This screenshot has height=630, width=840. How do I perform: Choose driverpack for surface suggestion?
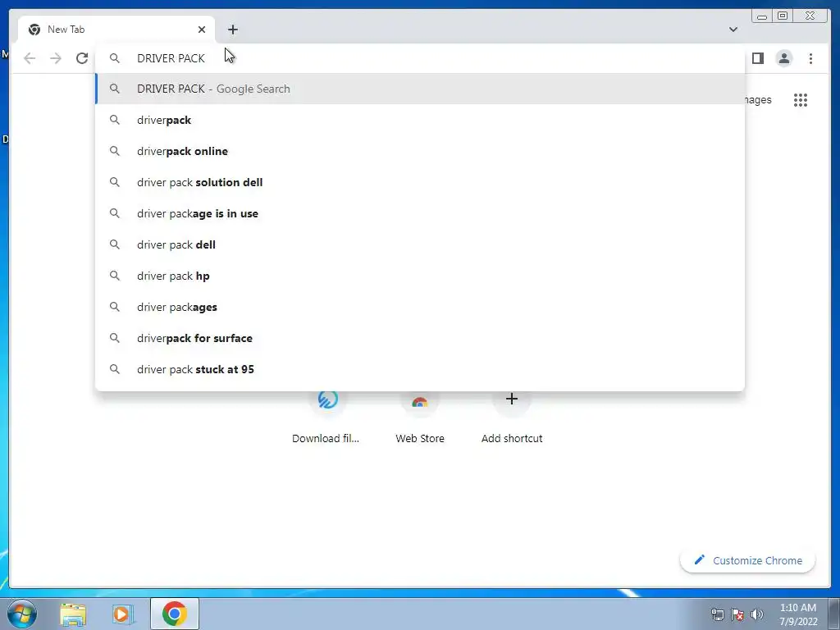point(420,338)
